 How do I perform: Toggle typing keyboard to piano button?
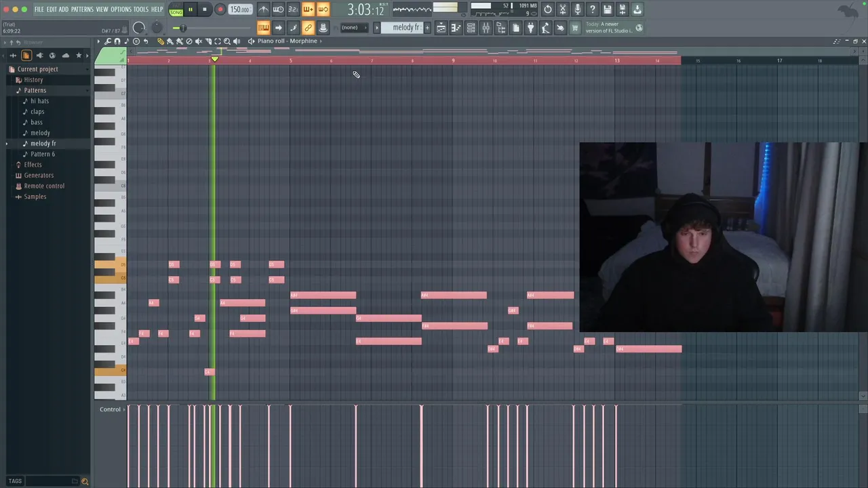[263, 28]
